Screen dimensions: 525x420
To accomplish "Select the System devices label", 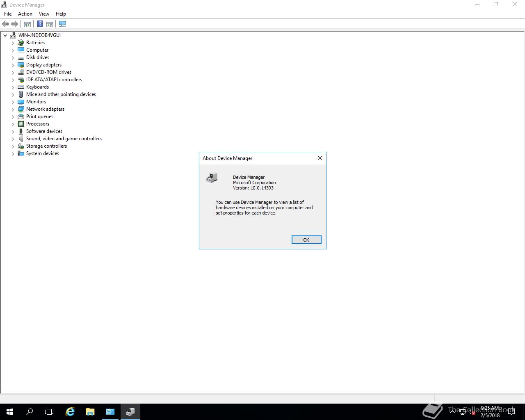I will coord(43,153).
